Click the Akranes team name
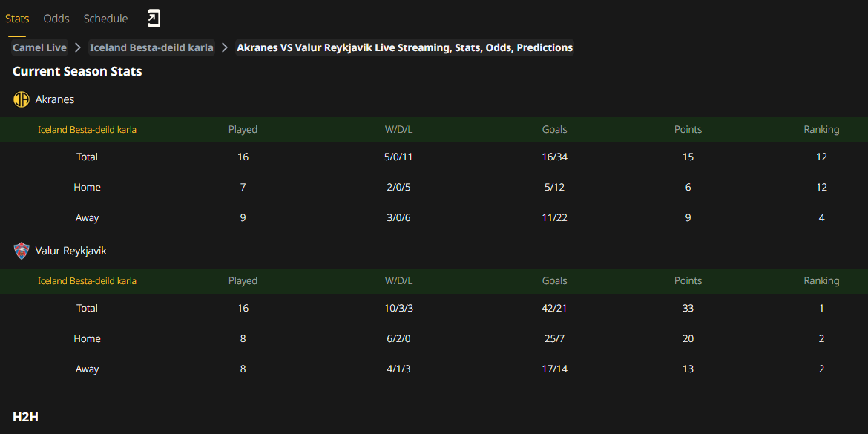Screen dimensions: 868x434 [55, 99]
